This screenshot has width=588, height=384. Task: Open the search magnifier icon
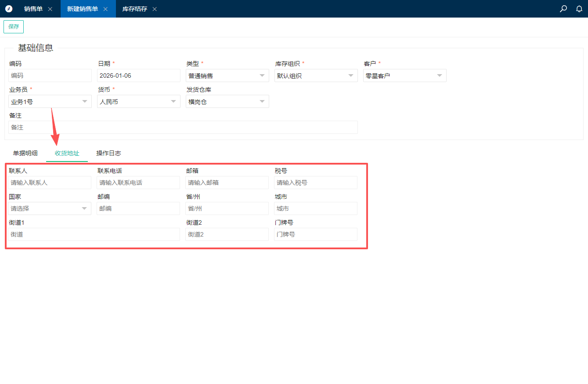tap(563, 9)
